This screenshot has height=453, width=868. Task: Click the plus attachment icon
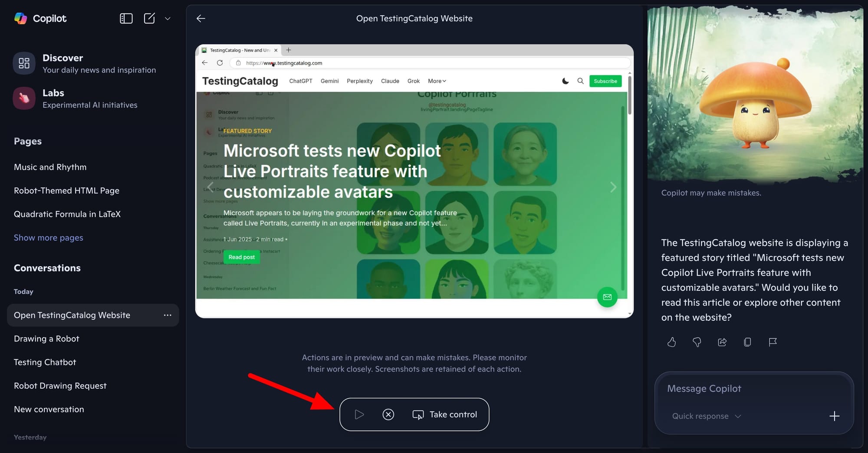834,416
